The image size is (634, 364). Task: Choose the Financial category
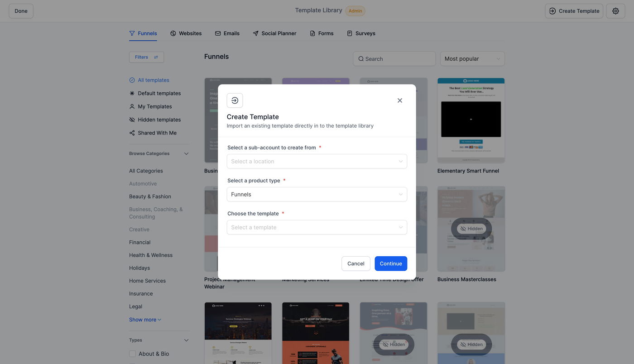139,242
